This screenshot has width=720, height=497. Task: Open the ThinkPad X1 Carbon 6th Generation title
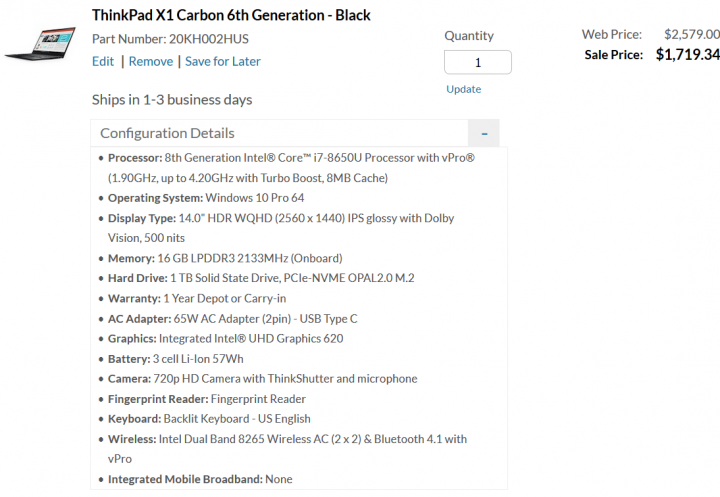click(x=231, y=15)
